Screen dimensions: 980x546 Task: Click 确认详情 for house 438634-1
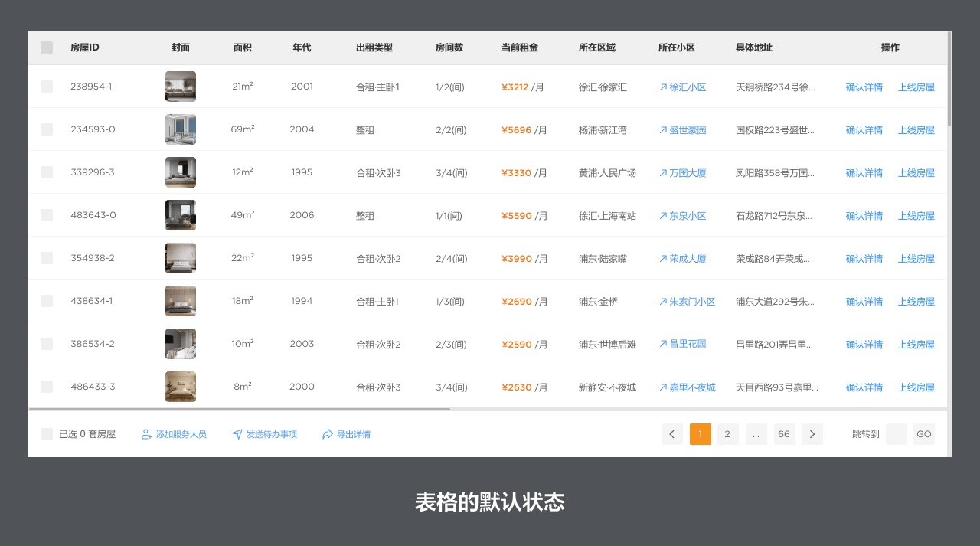[864, 302]
